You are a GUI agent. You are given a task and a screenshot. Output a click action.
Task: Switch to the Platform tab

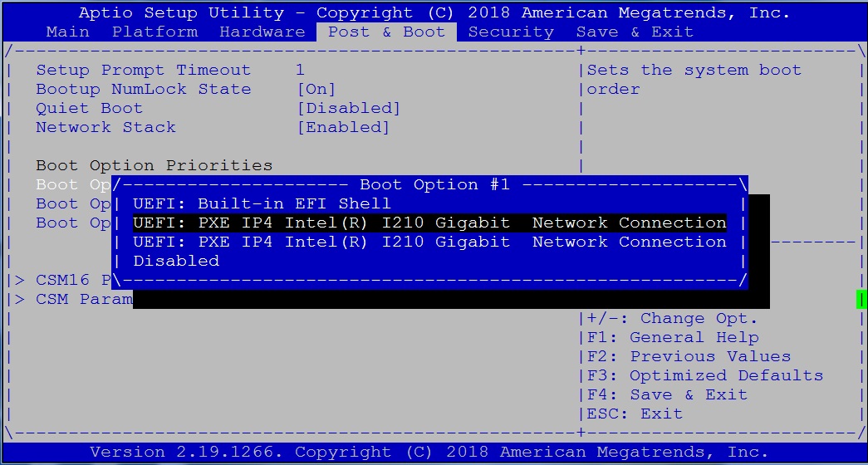click(154, 32)
